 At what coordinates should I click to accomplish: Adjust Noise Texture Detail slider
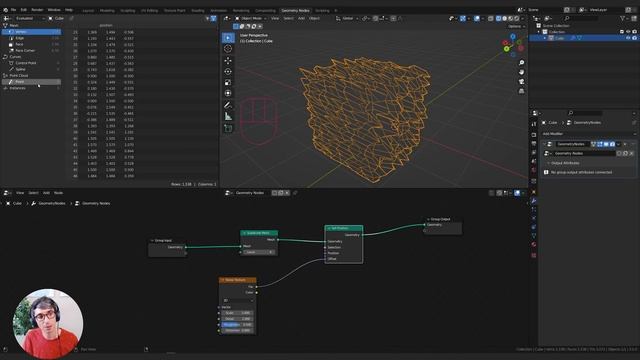click(x=238, y=319)
